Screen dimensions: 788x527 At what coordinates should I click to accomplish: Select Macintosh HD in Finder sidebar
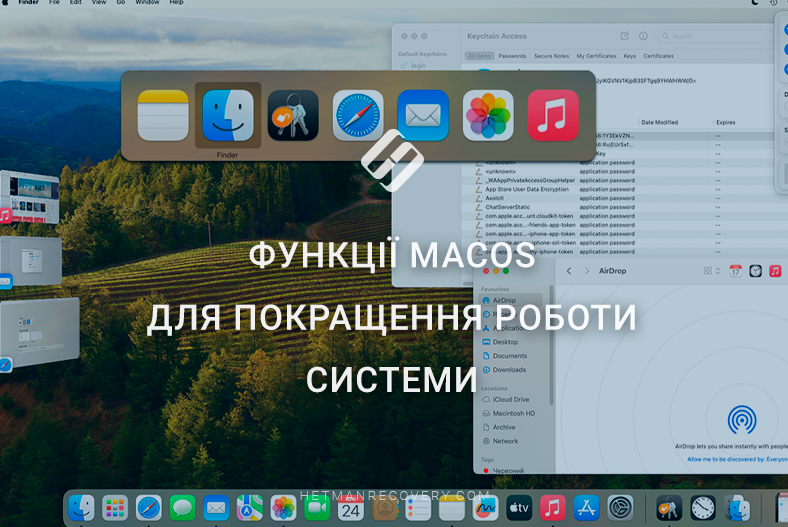tap(511, 413)
